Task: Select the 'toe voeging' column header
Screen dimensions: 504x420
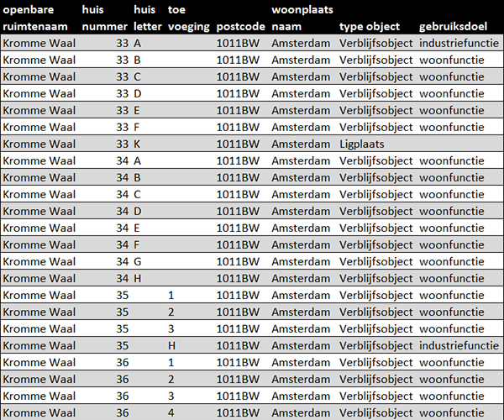Action: 188,18
